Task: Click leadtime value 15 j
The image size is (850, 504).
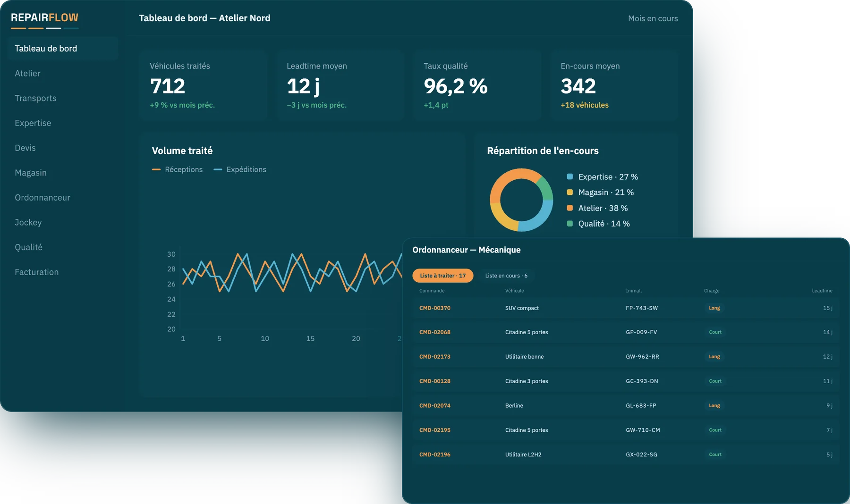Action: point(827,308)
